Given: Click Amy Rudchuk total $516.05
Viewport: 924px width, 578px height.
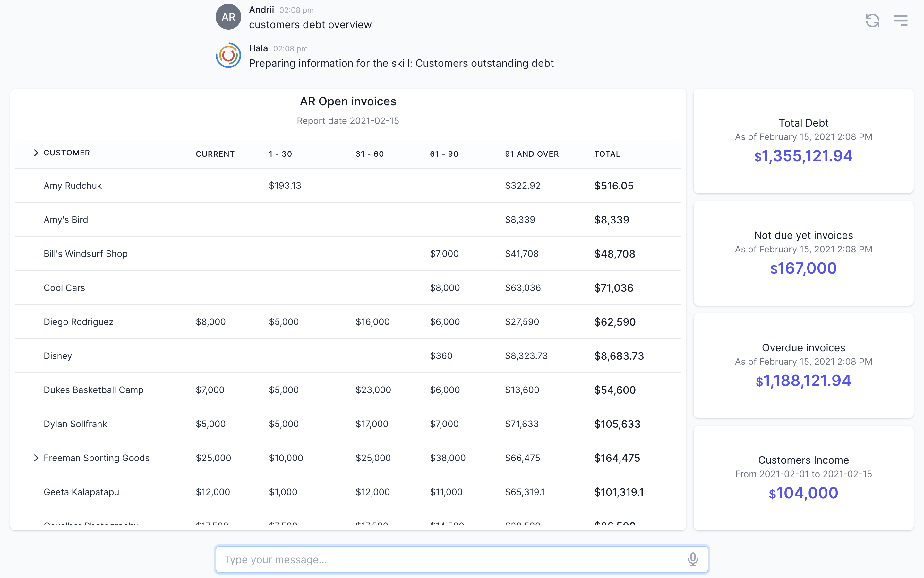Looking at the screenshot, I should coord(613,186).
